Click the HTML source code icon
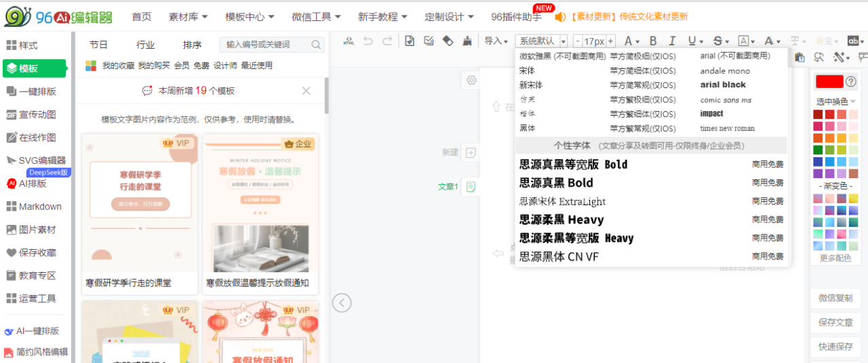Viewport: 868px width, 363px height. pyautogui.click(x=349, y=41)
